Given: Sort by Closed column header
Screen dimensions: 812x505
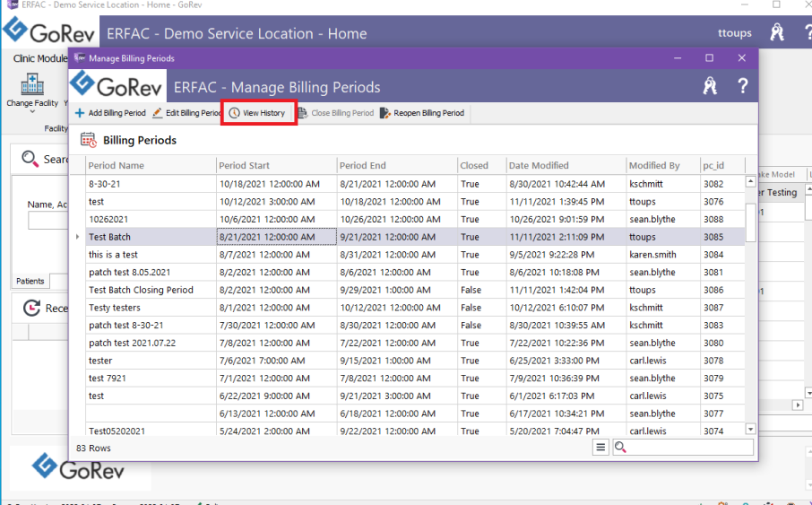Looking at the screenshot, I should (481, 165).
